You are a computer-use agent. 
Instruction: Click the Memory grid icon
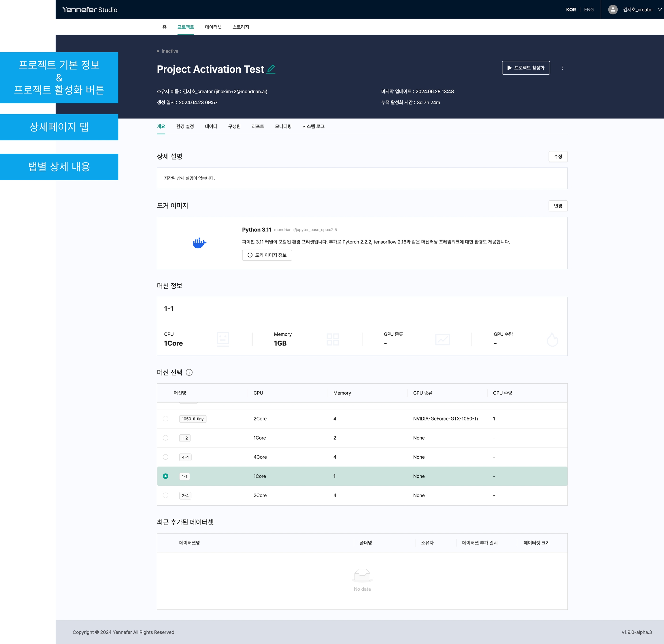332,339
